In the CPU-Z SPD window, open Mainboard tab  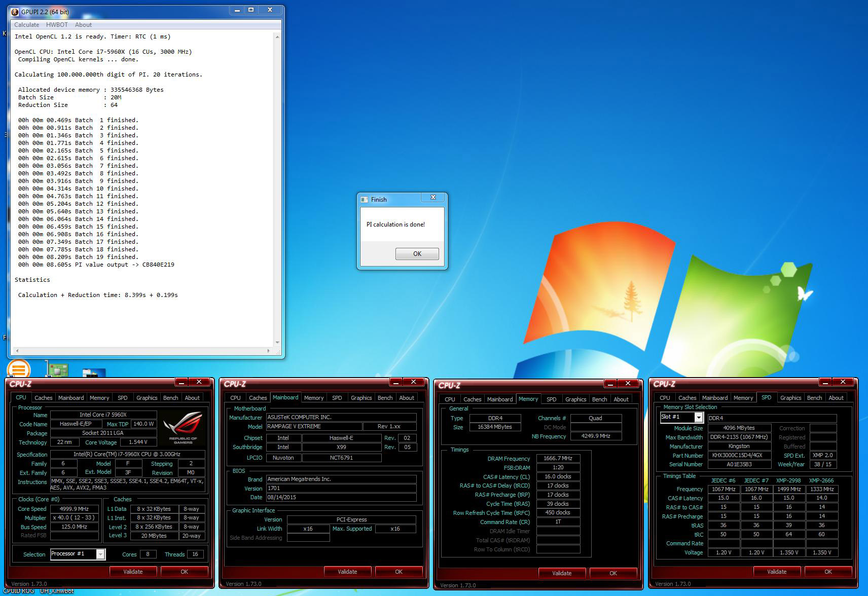point(715,398)
